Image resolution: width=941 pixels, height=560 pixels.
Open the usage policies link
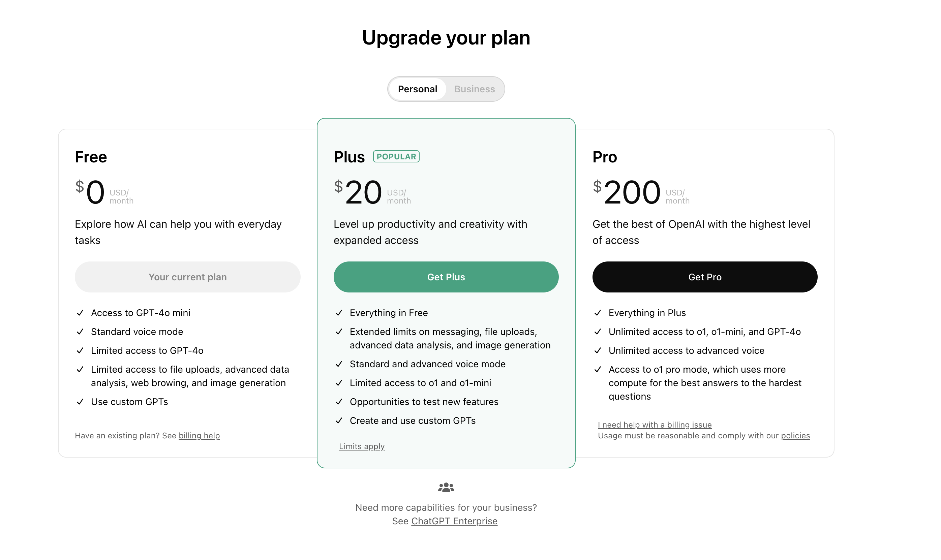tap(795, 435)
